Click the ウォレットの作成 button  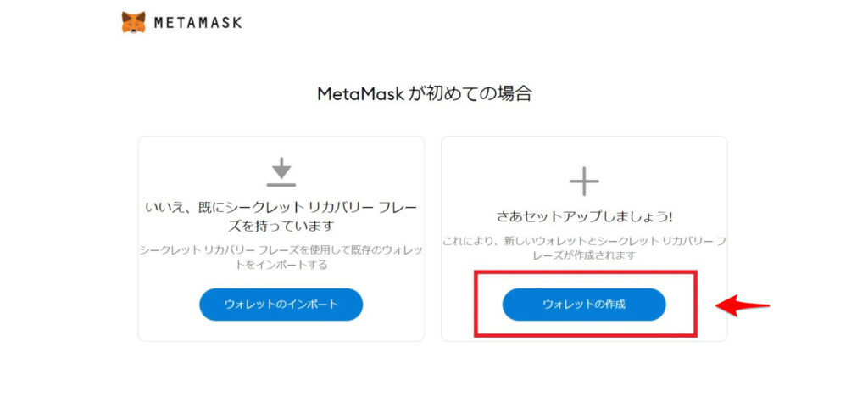tap(584, 305)
